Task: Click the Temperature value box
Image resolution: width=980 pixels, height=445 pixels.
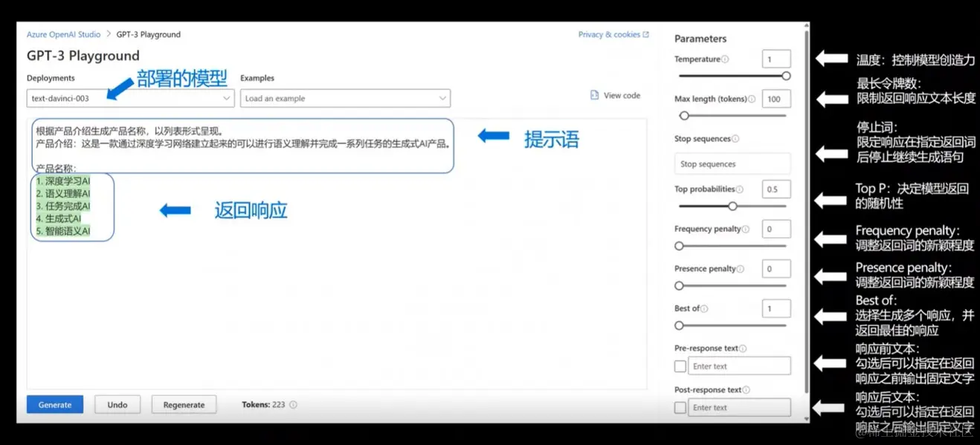Action: (776, 59)
